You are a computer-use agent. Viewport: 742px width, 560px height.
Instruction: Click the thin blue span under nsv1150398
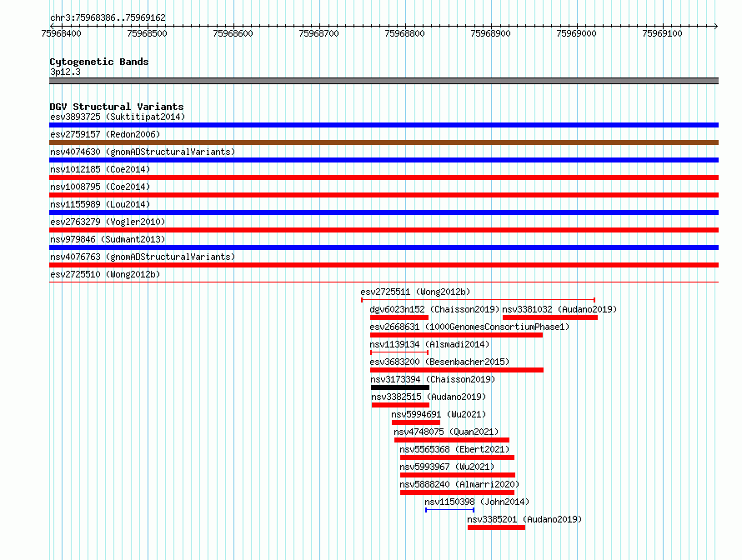[x=449, y=510]
